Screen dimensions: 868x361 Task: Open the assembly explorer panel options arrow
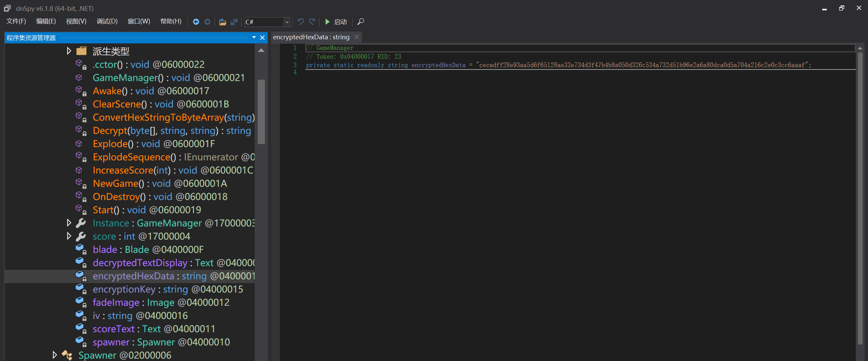pyautogui.click(x=254, y=38)
